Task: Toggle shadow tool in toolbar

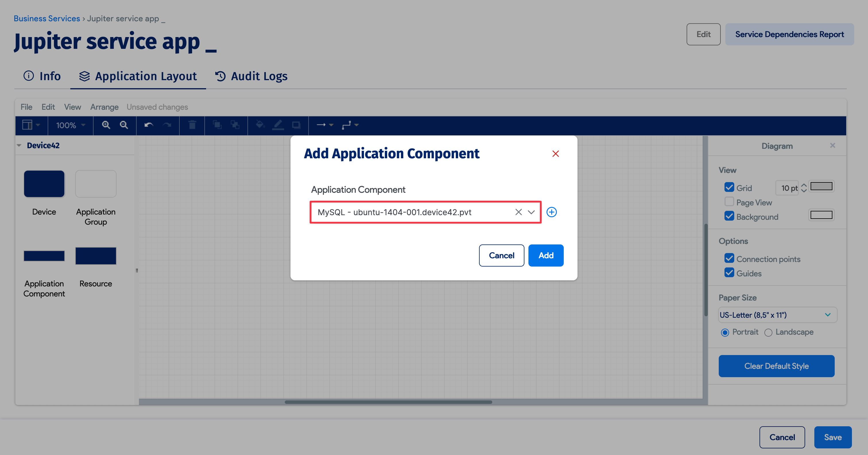Action: point(296,125)
